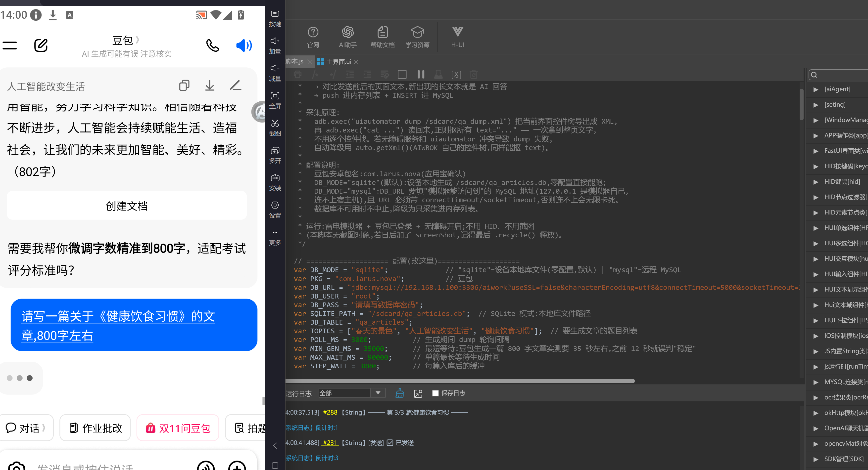Switch emulator to 全屏 fullscreen

click(x=275, y=100)
